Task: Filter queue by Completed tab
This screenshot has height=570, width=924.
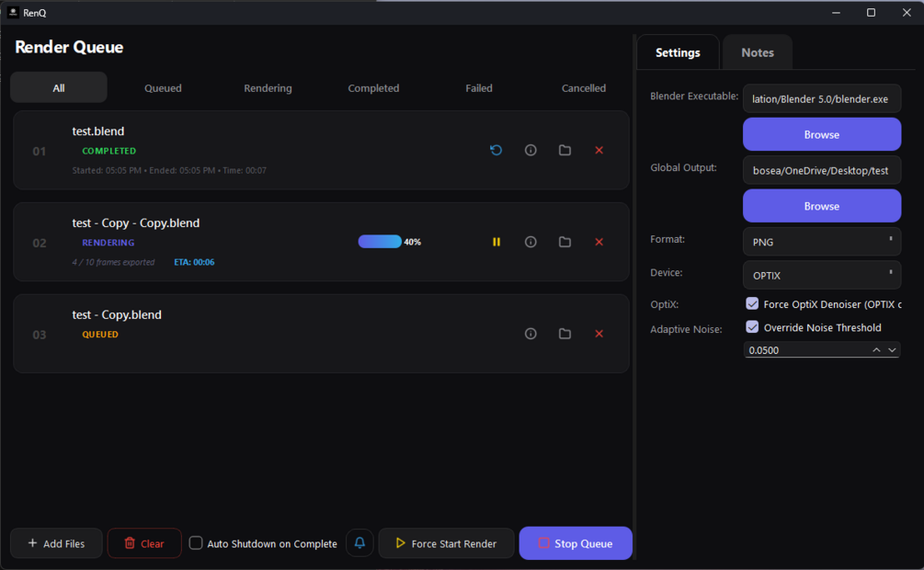Action: coord(373,88)
